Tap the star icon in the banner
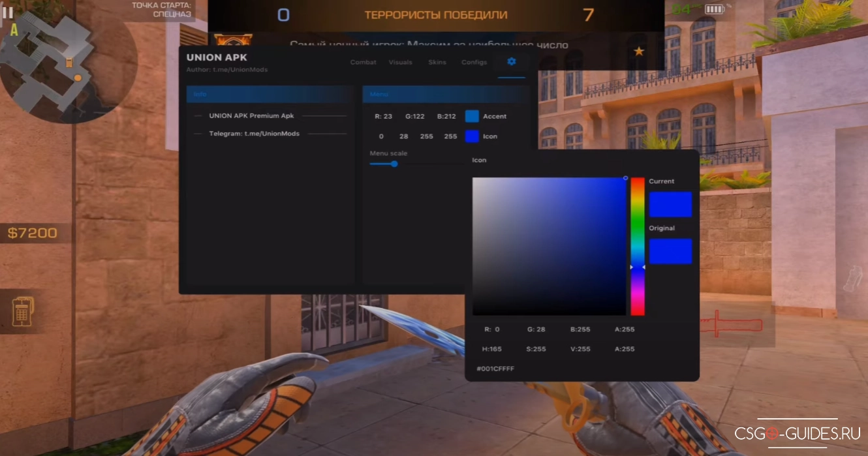The image size is (868, 456). click(639, 51)
